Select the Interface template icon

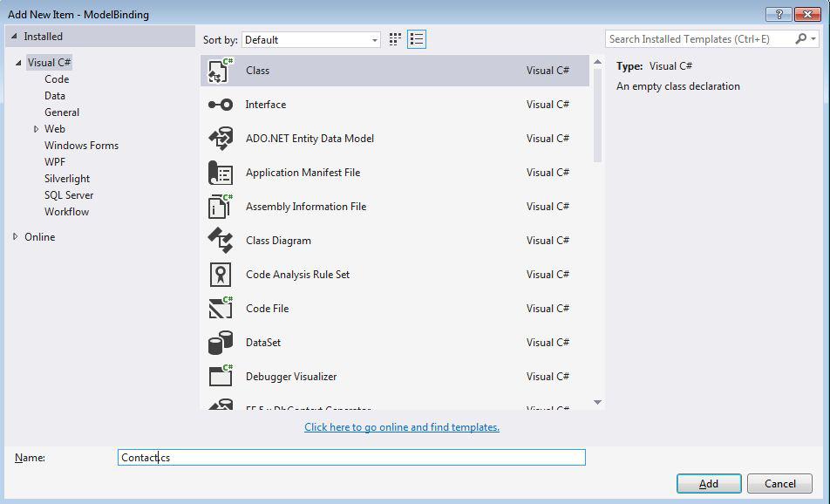tap(219, 105)
